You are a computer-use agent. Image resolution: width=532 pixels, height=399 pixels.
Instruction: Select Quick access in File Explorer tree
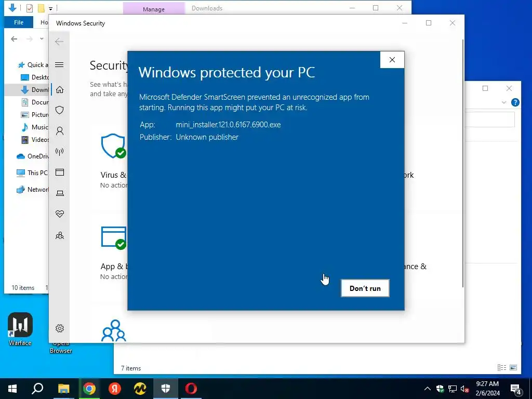(x=33, y=65)
